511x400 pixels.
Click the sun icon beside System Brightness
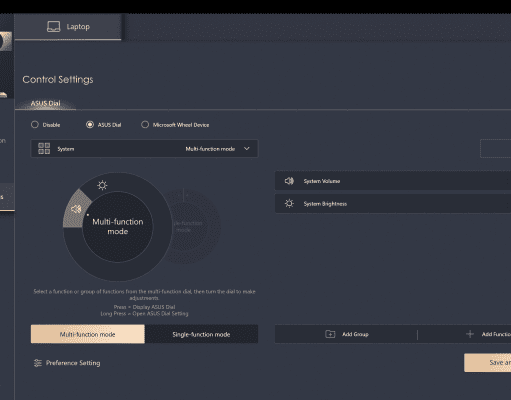tap(289, 204)
